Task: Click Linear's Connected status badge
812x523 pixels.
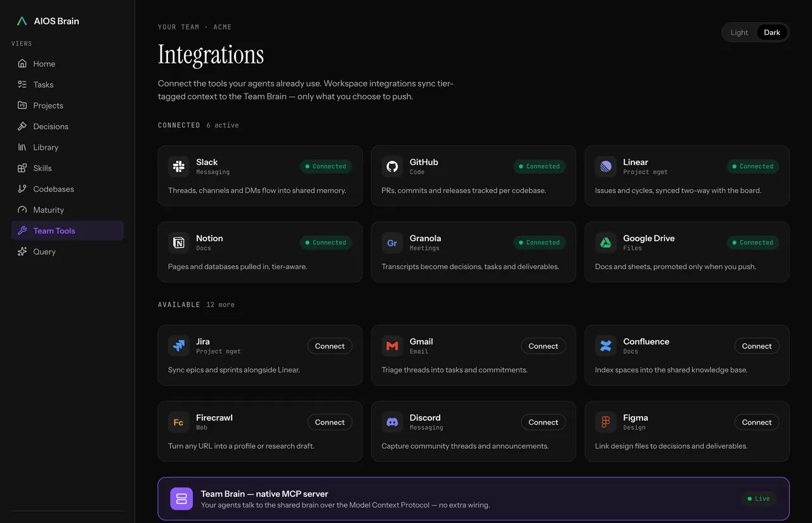Action: tap(753, 166)
